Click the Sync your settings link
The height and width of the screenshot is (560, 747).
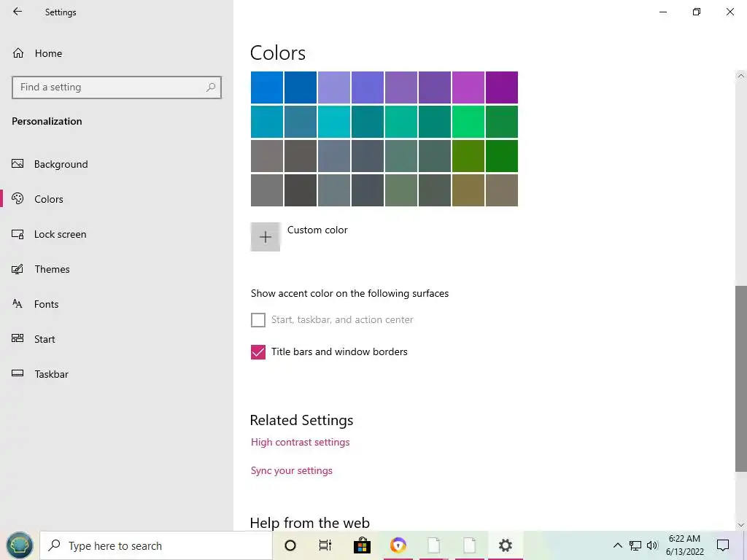[291, 470]
